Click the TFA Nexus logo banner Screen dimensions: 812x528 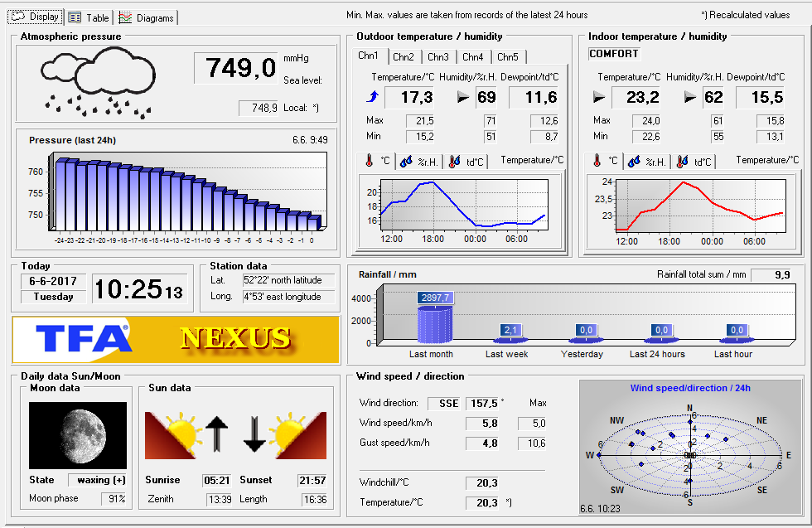(x=176, y=339)
